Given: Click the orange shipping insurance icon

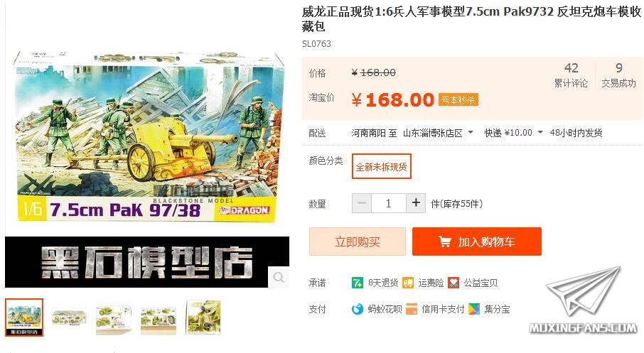Looking at the screenshot, I should tap(408, 283).
